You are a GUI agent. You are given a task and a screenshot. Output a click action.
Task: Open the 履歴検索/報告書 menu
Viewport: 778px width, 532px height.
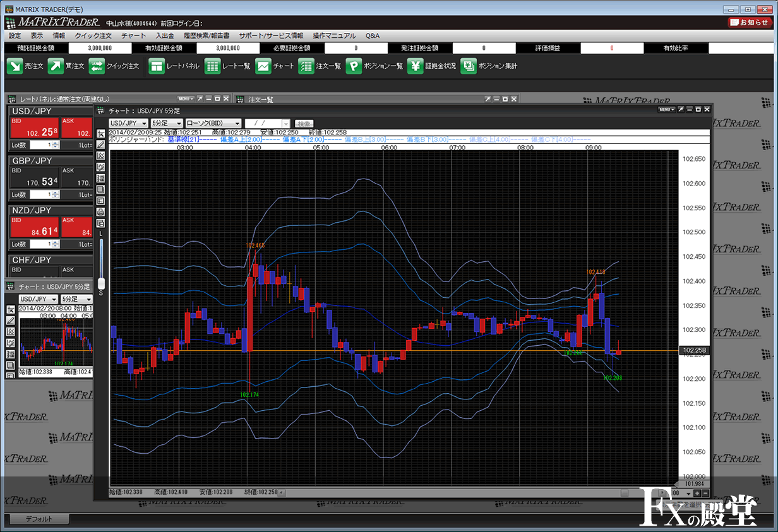tap(206, 36)
